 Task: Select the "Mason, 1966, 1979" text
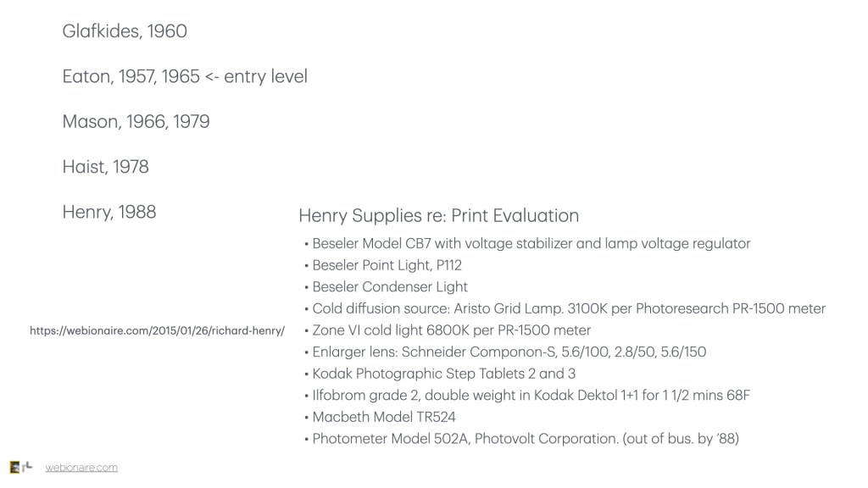point(136,122)
